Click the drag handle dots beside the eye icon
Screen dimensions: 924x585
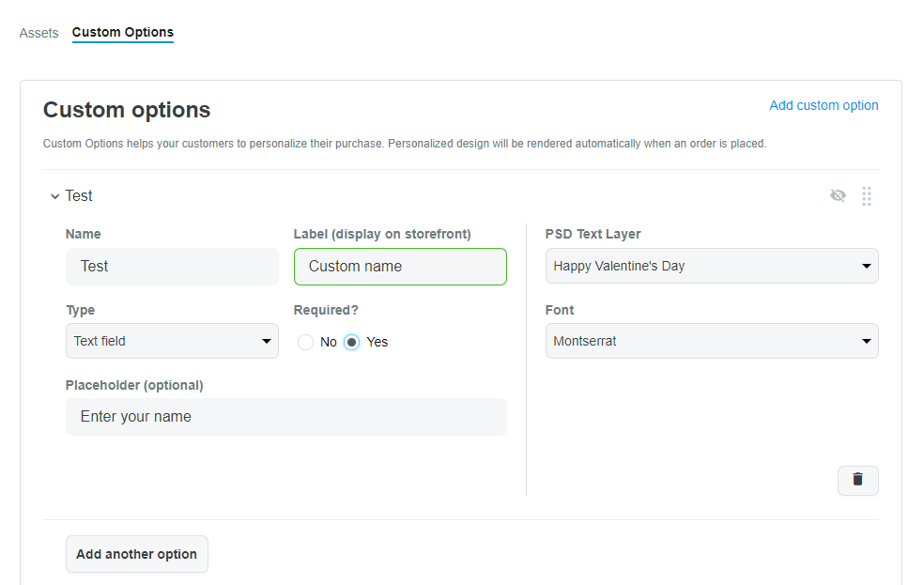point(866,195)
